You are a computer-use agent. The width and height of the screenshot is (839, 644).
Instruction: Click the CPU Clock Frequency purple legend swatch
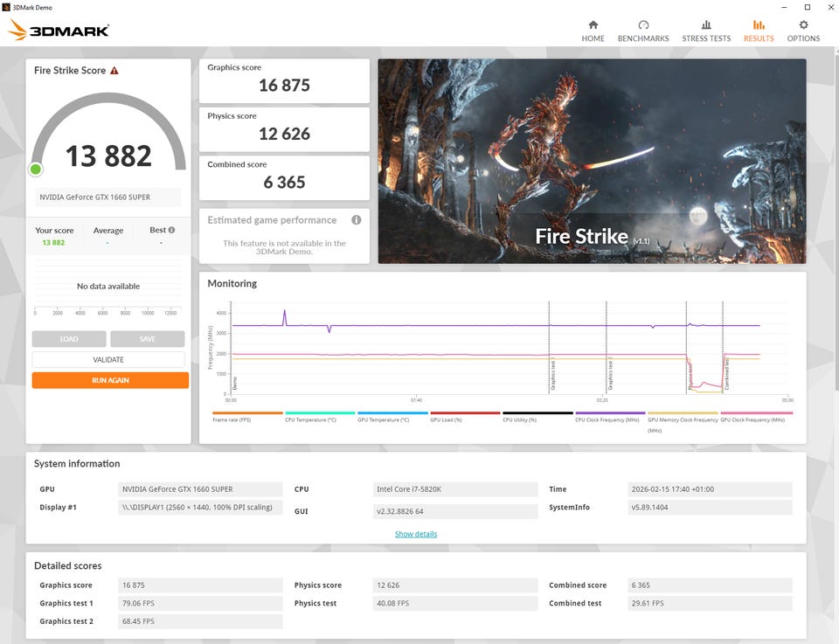pyautogui.click(x=610, y=413)
